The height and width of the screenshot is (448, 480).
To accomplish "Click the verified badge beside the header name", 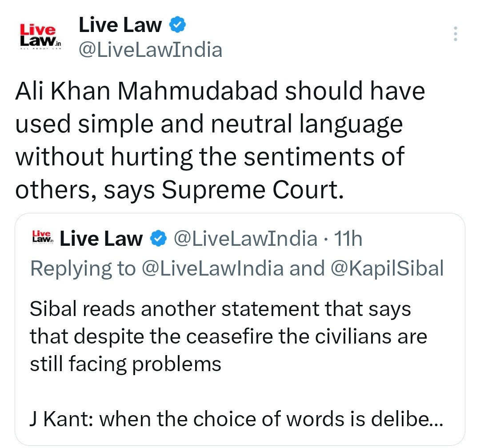I will 177,25.
